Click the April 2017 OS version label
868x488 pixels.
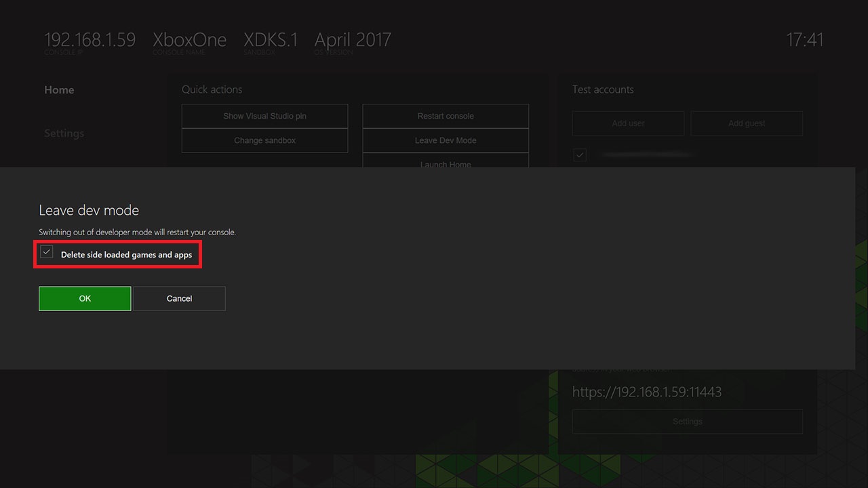pyautogui.click(x=352, y=39)
